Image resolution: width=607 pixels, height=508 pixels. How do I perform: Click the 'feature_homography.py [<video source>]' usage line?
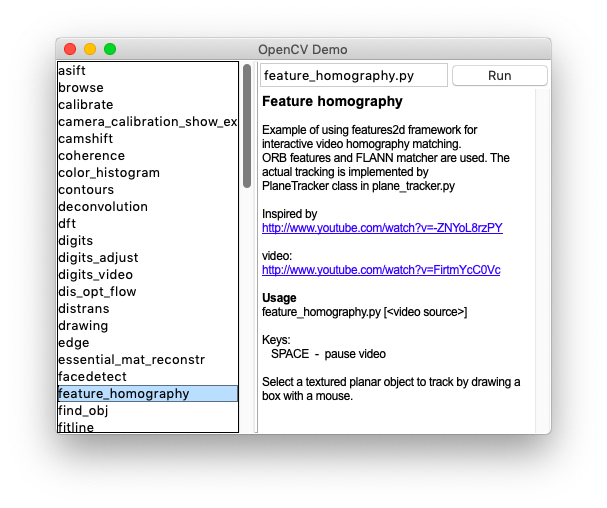(x=365, y=312)
